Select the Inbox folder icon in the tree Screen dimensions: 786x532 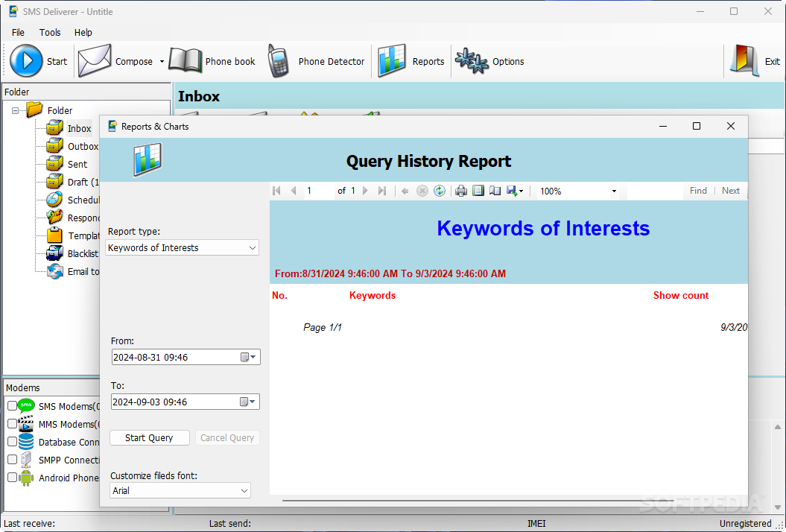click(x=54, y=128)
